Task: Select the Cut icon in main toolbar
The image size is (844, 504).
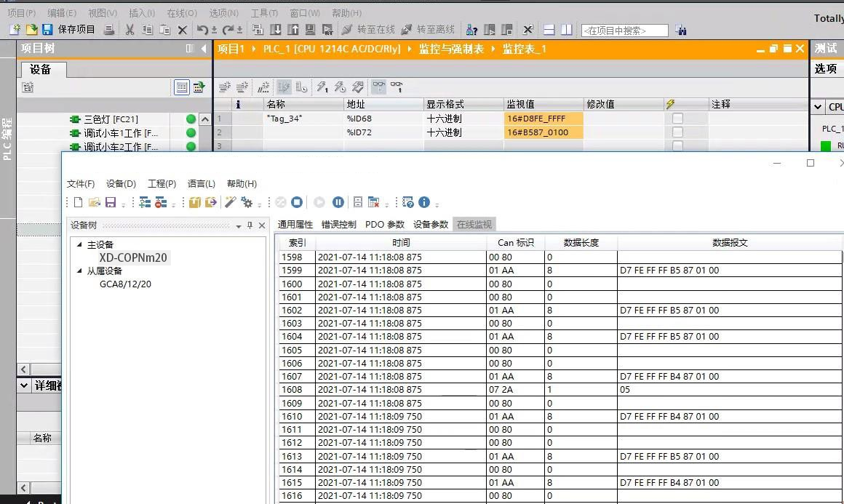Action: (130, 30)
